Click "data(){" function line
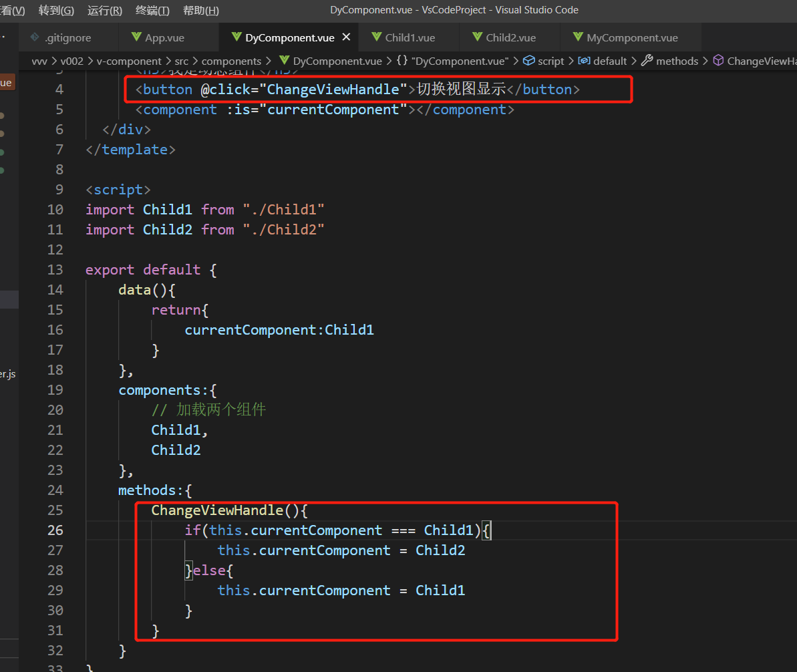The image size is (797, 672). coord(147,290)
